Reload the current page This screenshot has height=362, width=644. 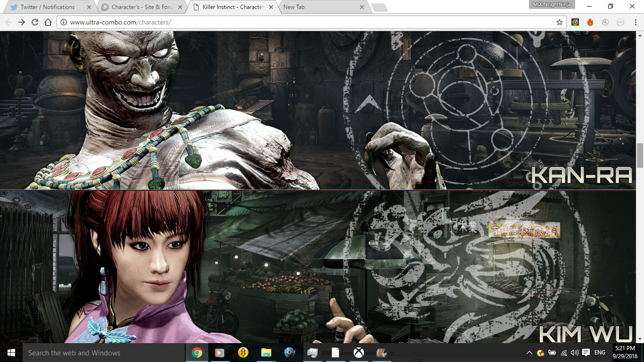pyautogui.click(x=35, y=22)
